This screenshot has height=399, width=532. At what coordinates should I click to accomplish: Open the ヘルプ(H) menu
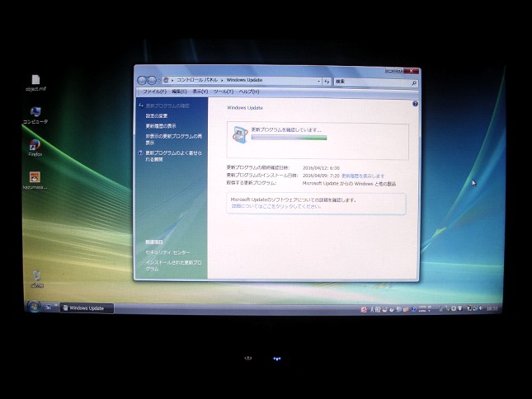click(249, 92)
